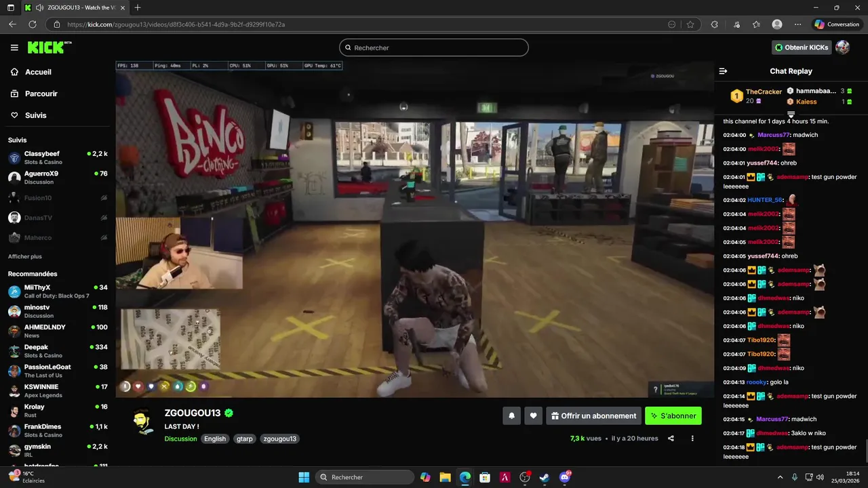This screenshot has width=868, height=488.
Task: Open browser extensions
Action: (715, 24)
